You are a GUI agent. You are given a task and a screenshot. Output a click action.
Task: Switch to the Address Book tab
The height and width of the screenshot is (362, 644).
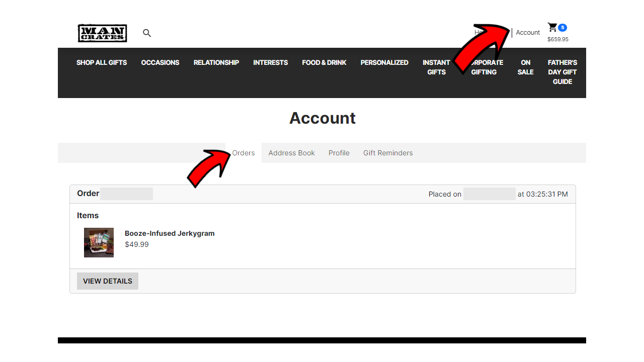coord(291,153)
